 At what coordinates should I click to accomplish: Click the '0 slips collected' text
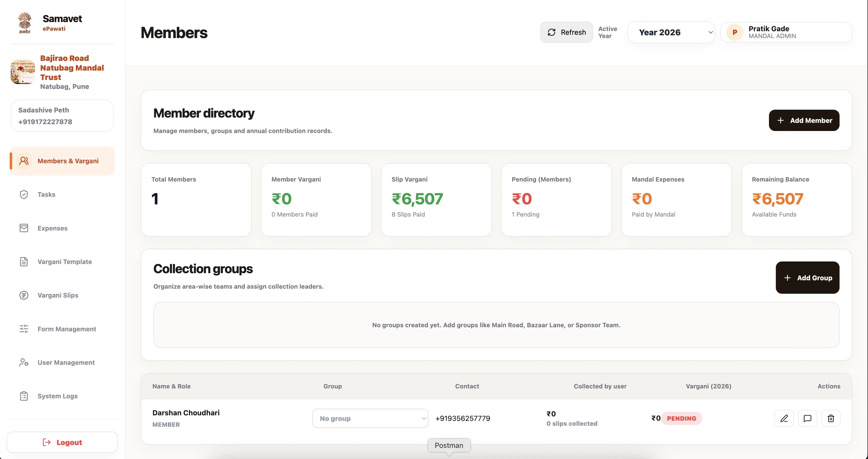572,424
